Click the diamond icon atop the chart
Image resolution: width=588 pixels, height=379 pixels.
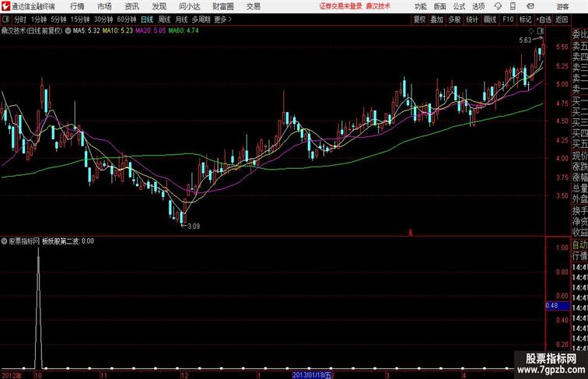531,31
